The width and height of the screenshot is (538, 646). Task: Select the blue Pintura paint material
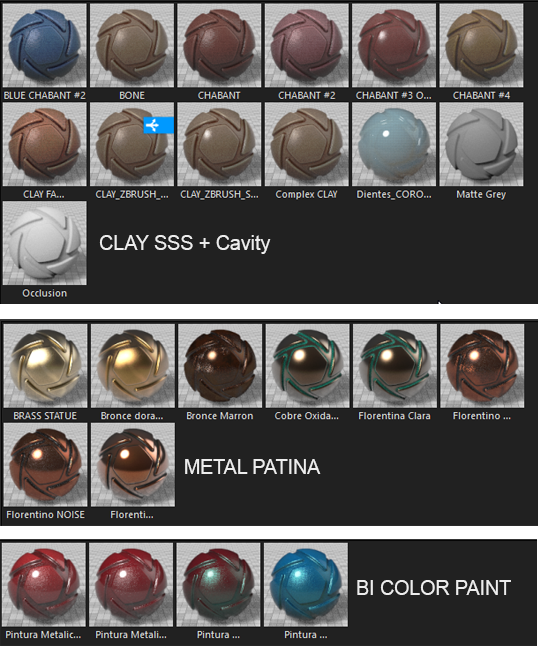click(306, 585)
